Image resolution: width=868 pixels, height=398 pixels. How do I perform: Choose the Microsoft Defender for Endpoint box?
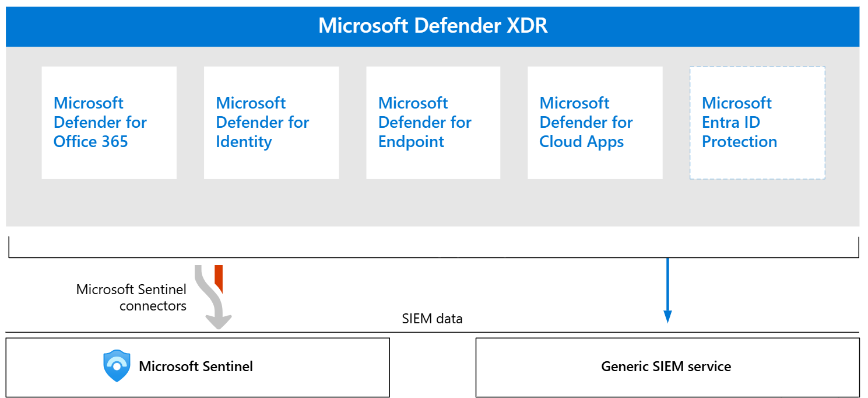pyautogui.click(x=433, y=123)
